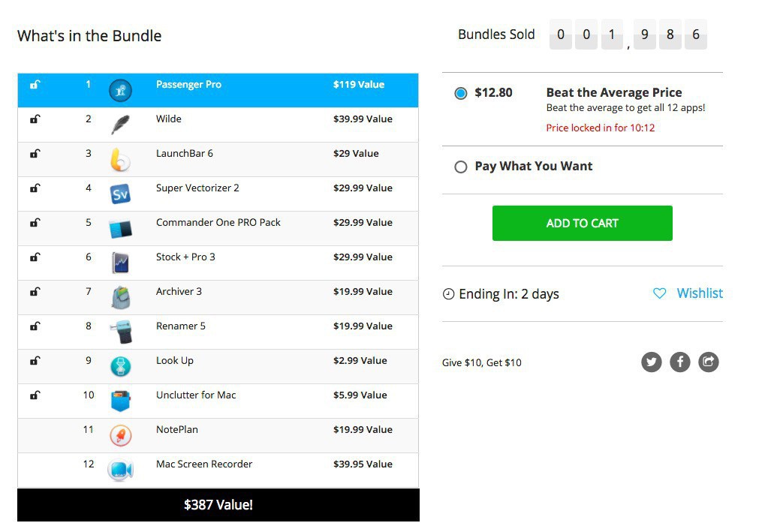Open the Super Vectorizer 2 title
Image resolution: width=762 pixels, height=532 pixels.
197,188
